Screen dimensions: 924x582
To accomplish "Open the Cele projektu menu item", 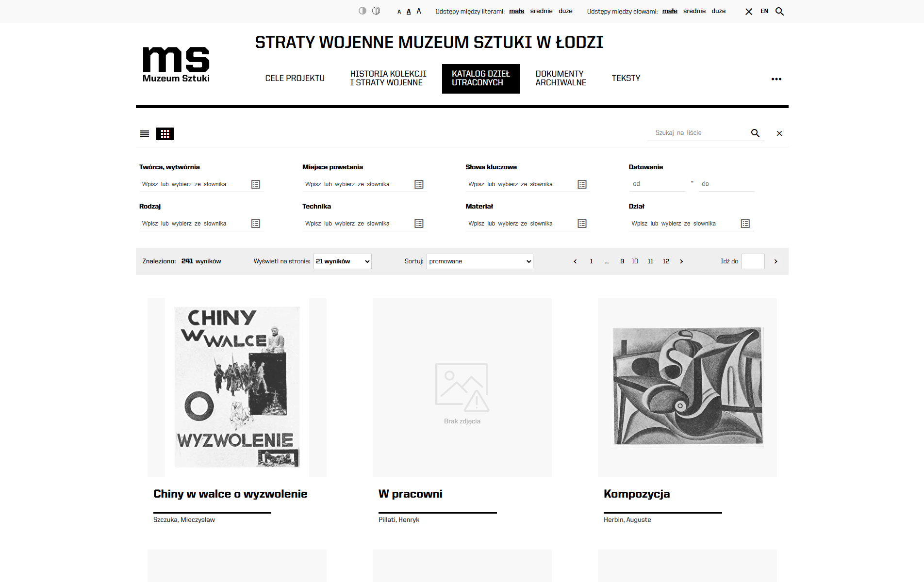I will [295, 78].
